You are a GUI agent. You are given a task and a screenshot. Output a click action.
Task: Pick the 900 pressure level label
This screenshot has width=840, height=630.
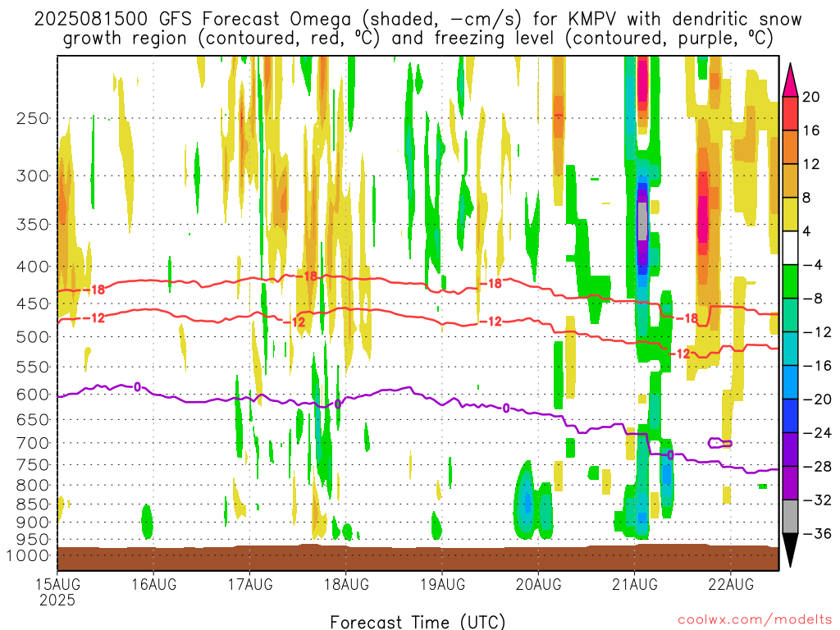pyautogui.click(x=33, y=523)
